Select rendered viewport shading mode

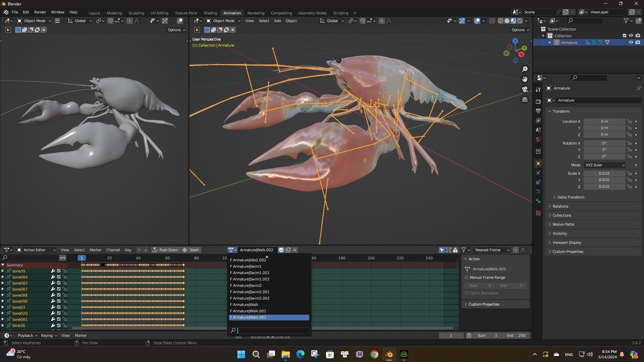520,21
